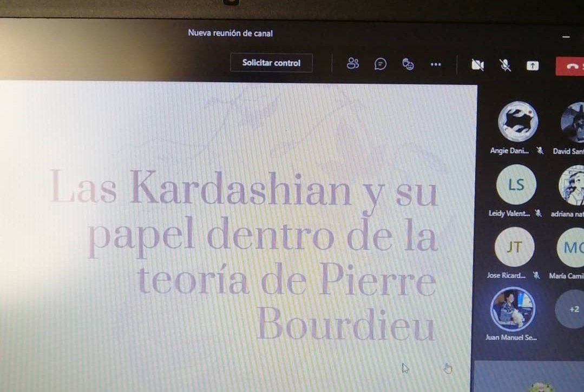Select the JT avatar for Jose Ricard
Screen dimensions: 584x392
(514, 247)
